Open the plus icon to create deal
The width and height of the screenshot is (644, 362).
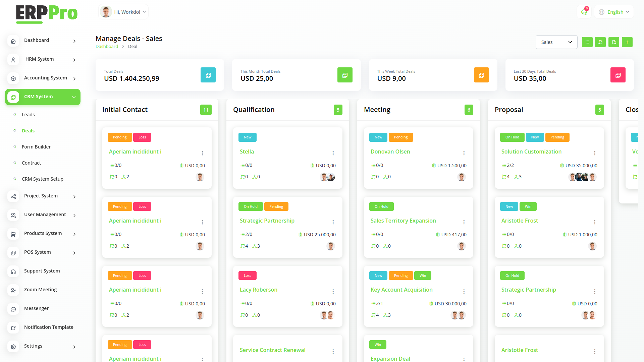coord(627,42)
